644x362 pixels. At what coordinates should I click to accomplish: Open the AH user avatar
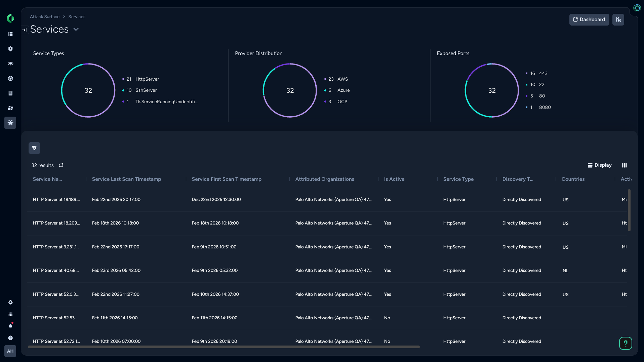point(10,351)
